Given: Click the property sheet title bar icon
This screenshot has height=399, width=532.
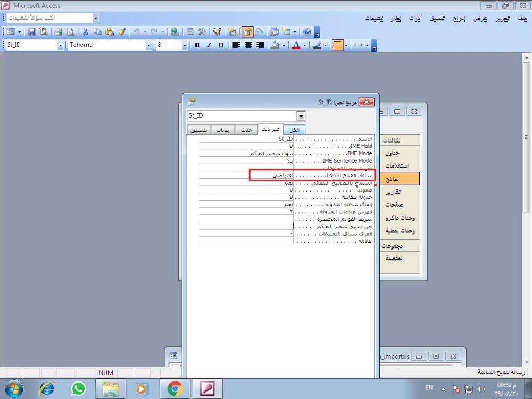Looking at the screenshot, I should (x=192, y=102).
